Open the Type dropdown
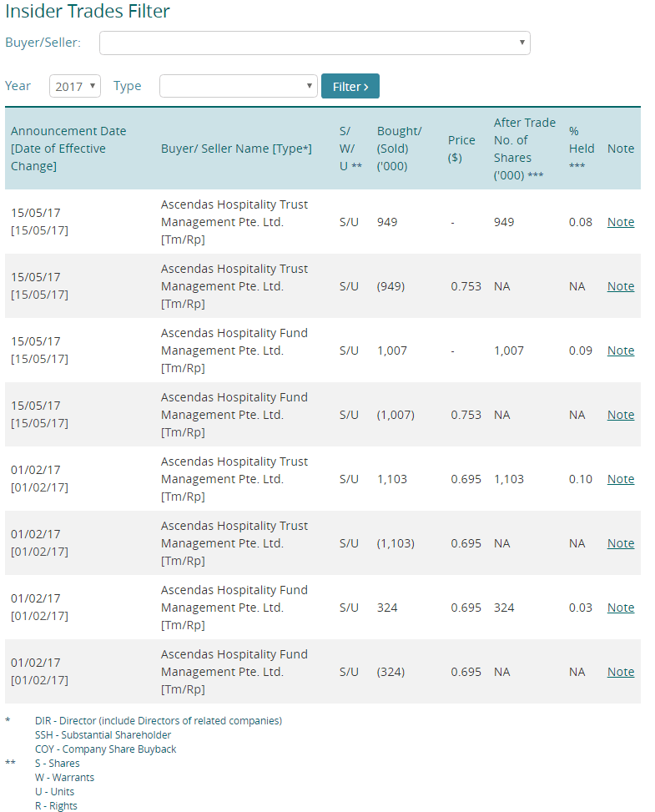This screenshot has height=812, width=655. pyautogui.click(x=238, y=86)
